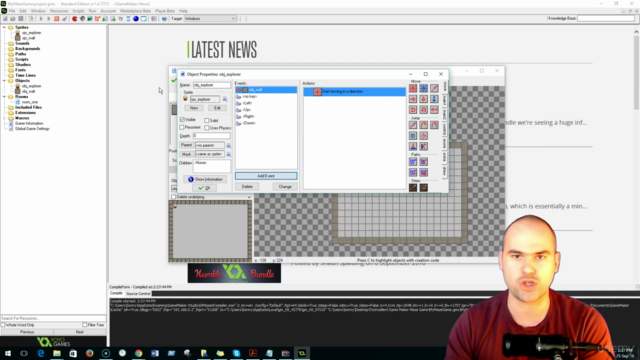Image resolution: width=640 pixels, height=360 pixels.
Task: Click the Show Information button
Action: [206, 179]
